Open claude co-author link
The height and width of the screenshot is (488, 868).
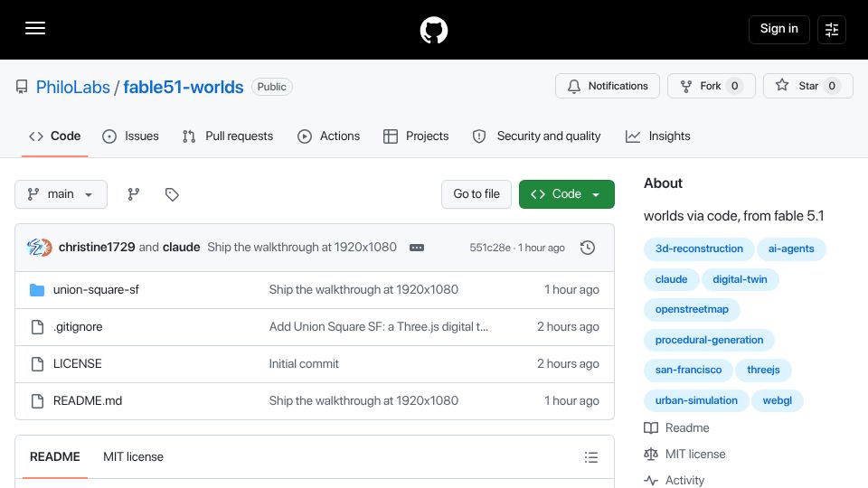(181, 248)
